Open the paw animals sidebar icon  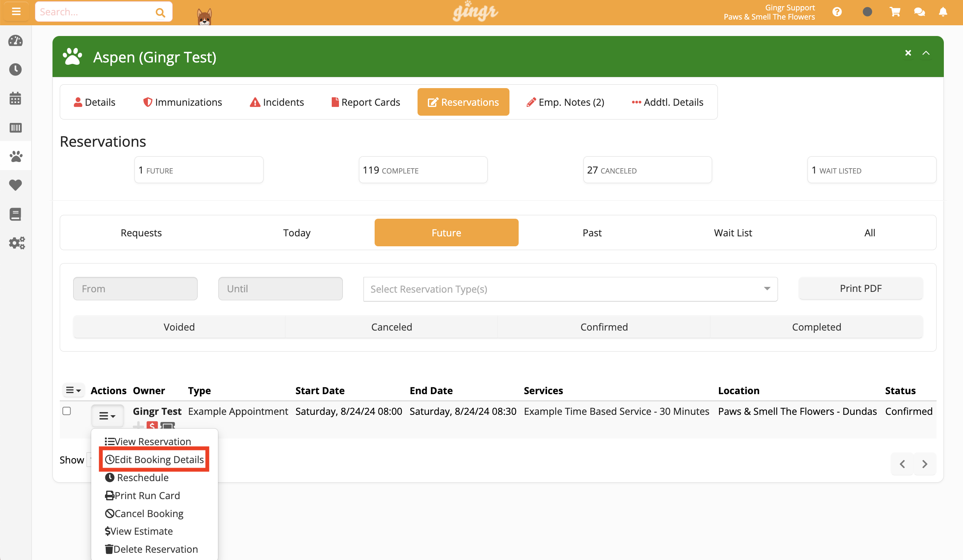16,156
